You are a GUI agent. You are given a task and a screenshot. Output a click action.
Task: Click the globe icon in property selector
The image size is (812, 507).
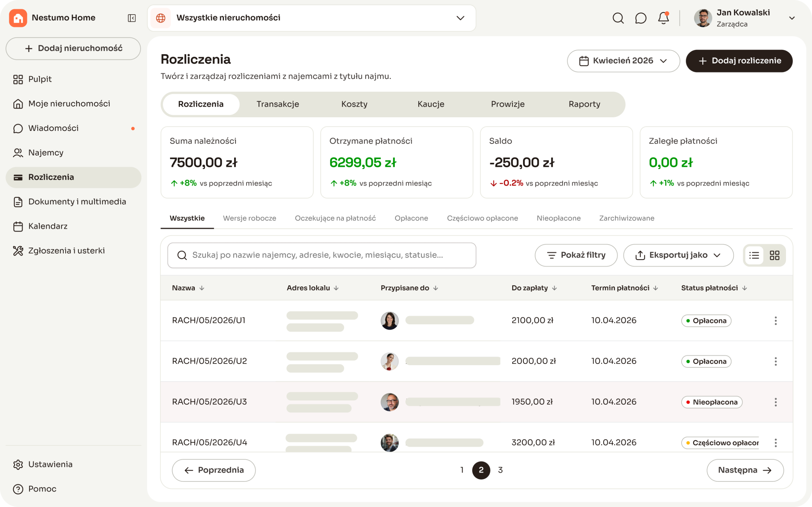coord(161,18)
